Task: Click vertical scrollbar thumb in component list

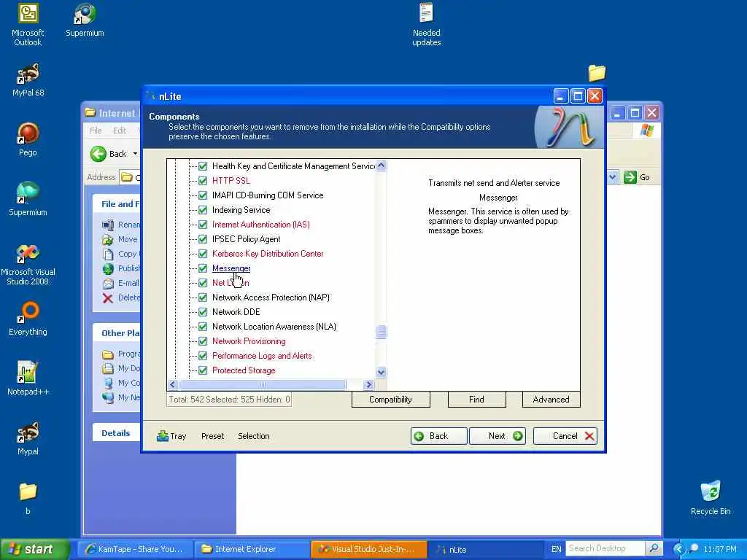Action: point(381,332)
